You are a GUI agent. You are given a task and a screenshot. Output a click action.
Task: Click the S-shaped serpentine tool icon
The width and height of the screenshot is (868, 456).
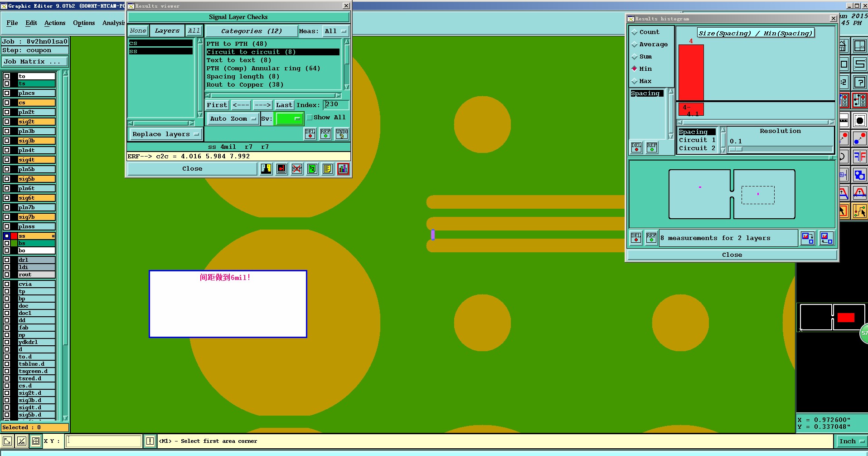click(859, 64)
